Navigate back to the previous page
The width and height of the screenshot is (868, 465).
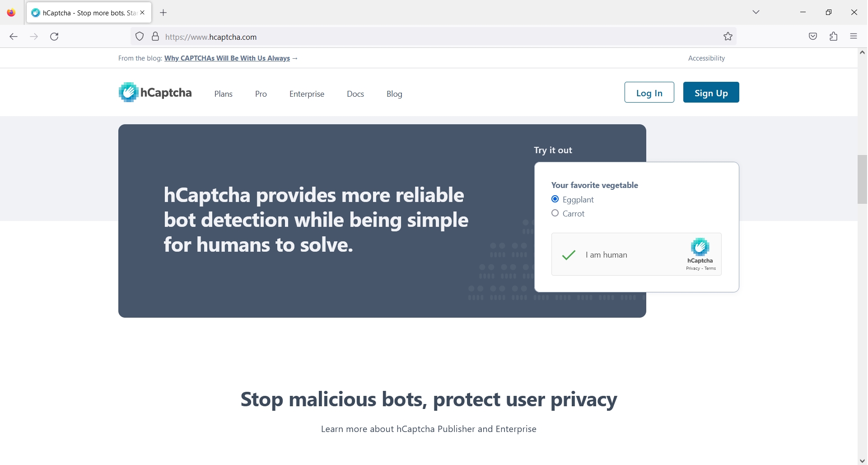pyautogui.click(x=14, y=37)
